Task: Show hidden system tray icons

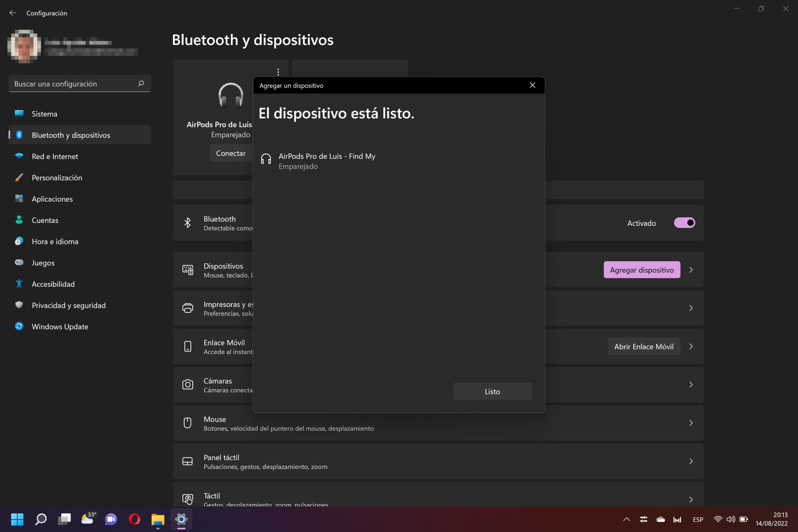Action: tap(627, 519)
